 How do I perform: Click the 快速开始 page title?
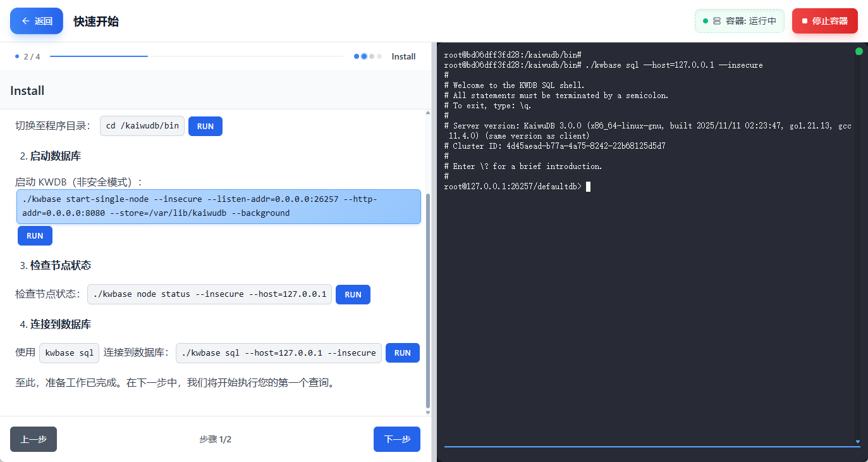pyautogui.click(x=96, y=22)
